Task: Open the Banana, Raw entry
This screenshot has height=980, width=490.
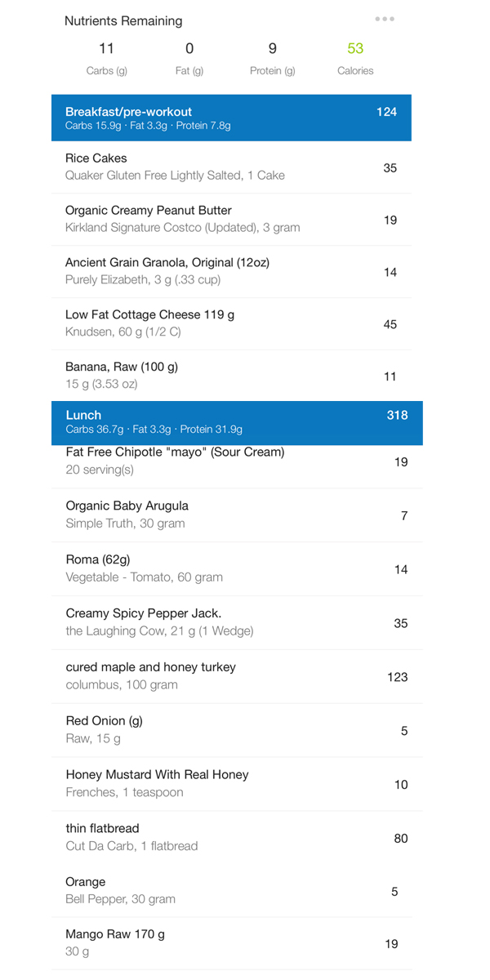Action: [231, 376]
